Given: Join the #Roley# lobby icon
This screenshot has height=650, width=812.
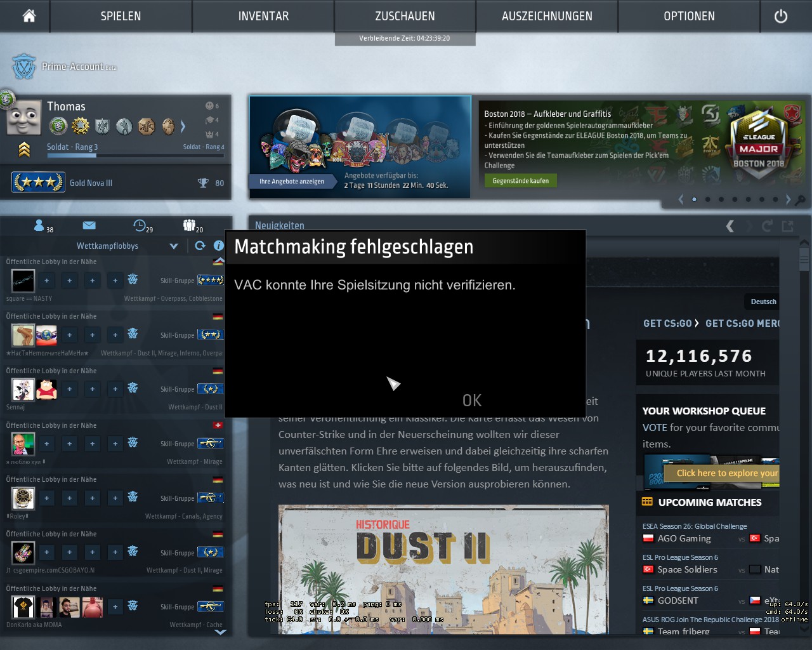Looking at the screenshot, I should (x=133, y=497).
